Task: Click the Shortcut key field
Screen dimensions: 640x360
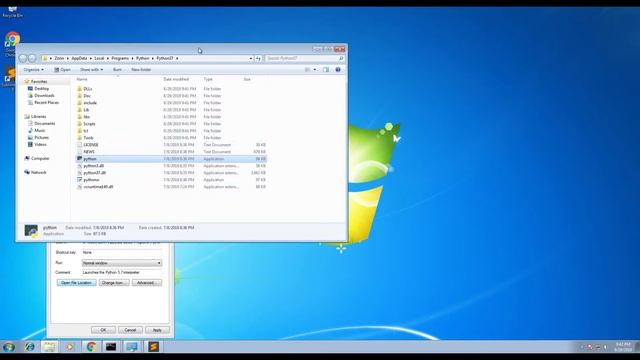Action: [122, 253]
